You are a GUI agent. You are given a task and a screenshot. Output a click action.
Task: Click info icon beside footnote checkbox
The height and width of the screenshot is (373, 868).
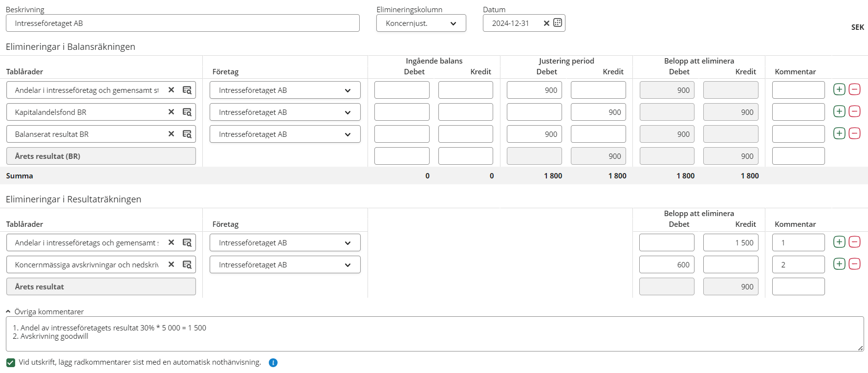(273, 363)
